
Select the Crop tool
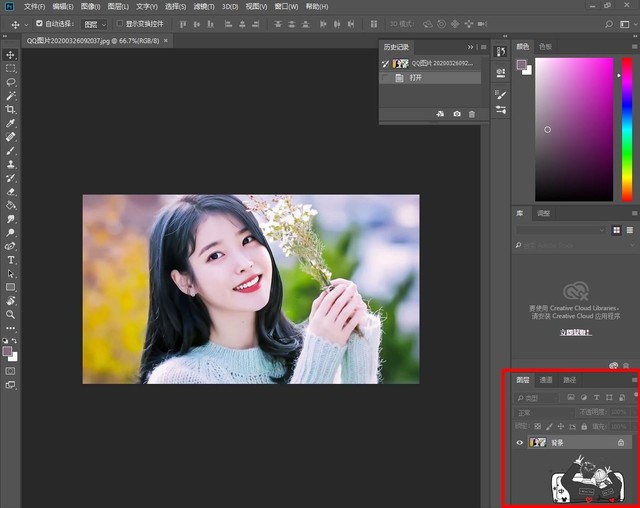click(11, 109)
